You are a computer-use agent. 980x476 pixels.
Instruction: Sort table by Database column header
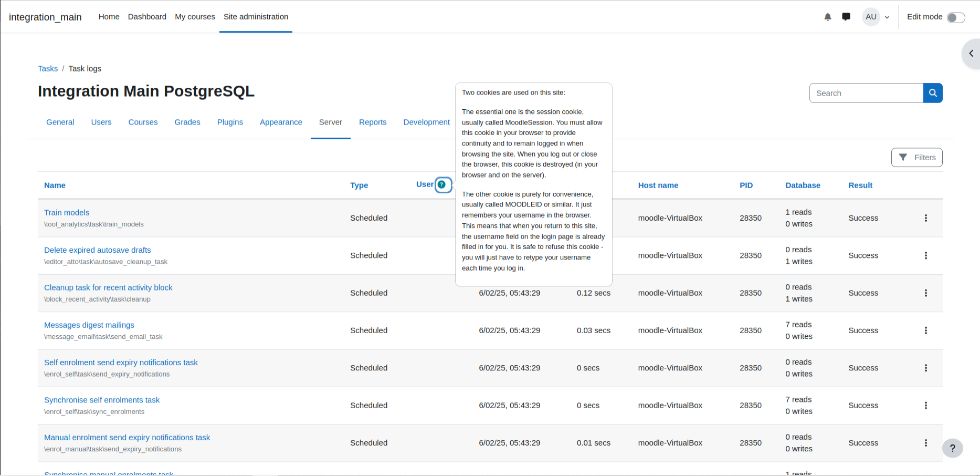[x=803, y=185]
